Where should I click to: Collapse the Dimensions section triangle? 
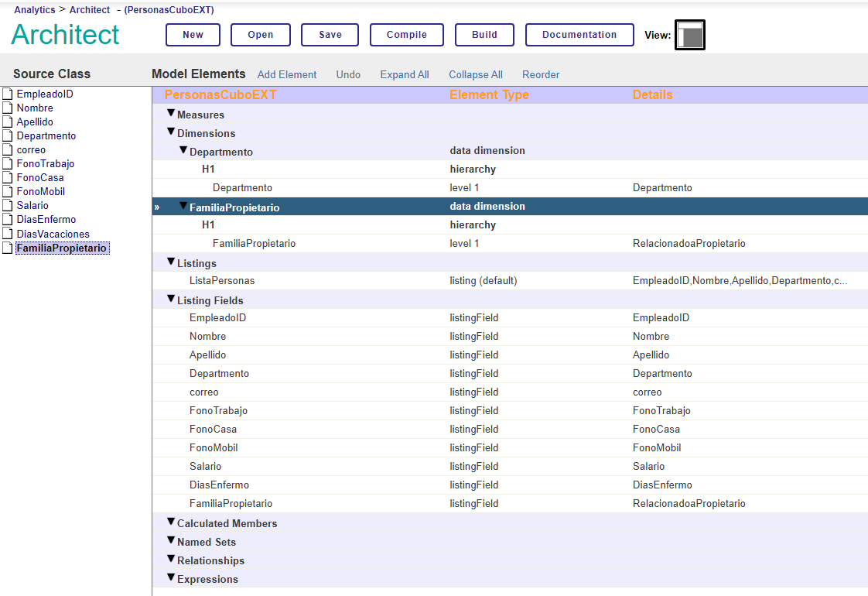pos(171,132)
